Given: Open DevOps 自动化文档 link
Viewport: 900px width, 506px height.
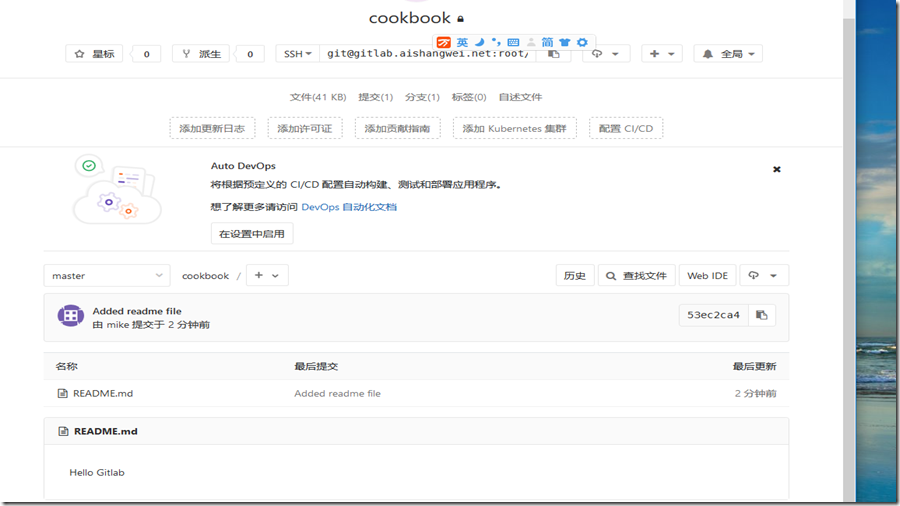Looking at the screenshot, I should (349, 207).
